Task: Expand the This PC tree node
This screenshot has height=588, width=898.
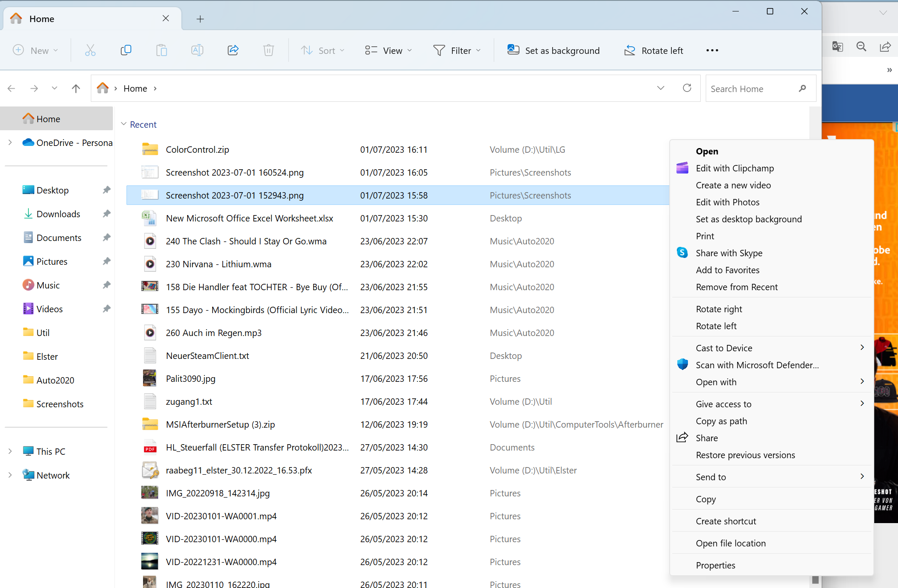Action: coord(10,451)
